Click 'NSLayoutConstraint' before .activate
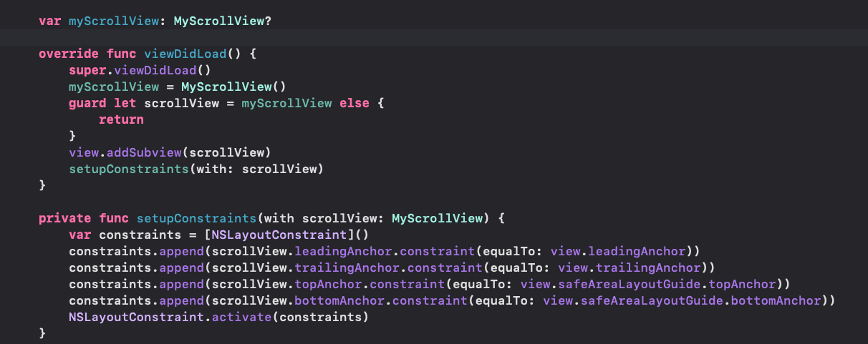The image size is (868, 344). (138, 317)
